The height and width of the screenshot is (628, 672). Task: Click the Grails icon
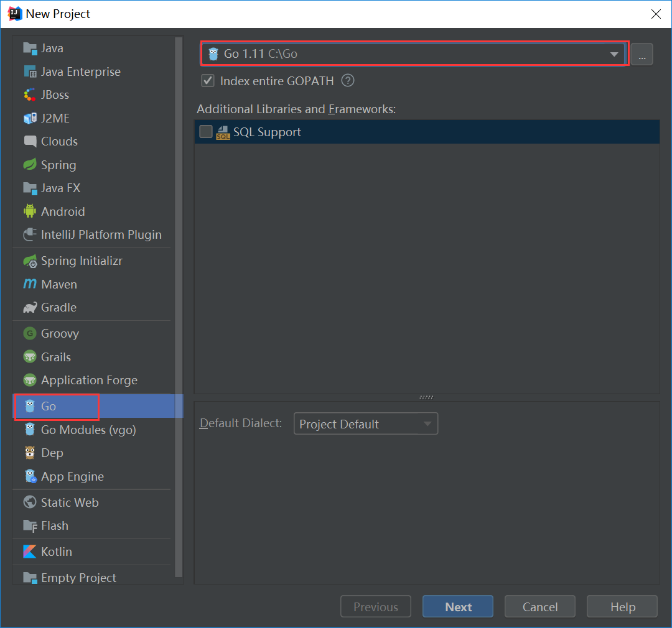(30, 357)
